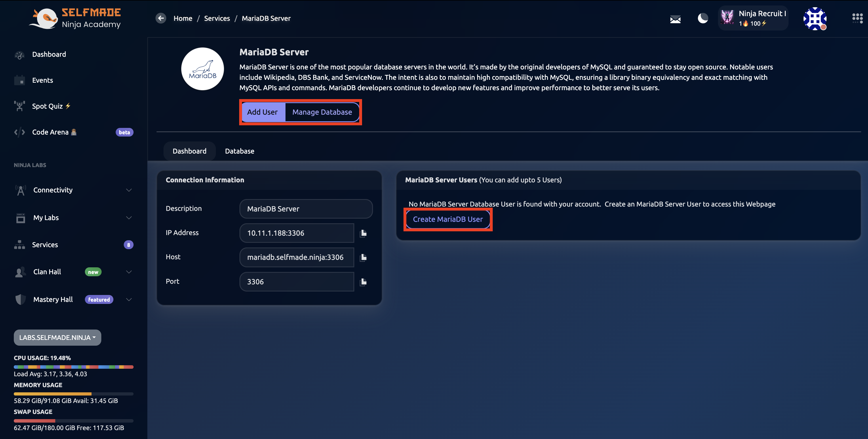Toggle dark mode moon icon
868x439 pixels.
click(703, 18)
